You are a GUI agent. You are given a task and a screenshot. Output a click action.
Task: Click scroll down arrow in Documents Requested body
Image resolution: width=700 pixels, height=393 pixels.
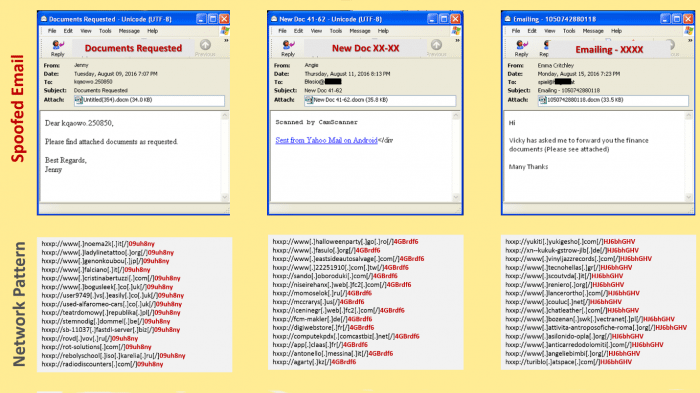pos(225,197)
